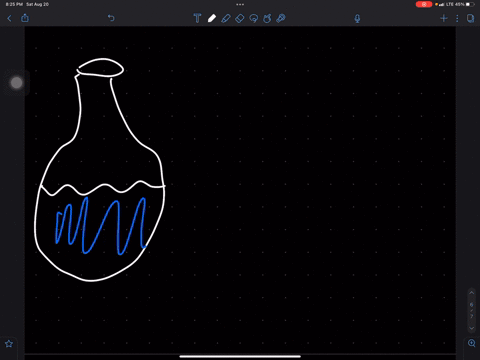Tap the AssistiveTouch floating button
The image size is (480, 360).
[x=17, y=83]
